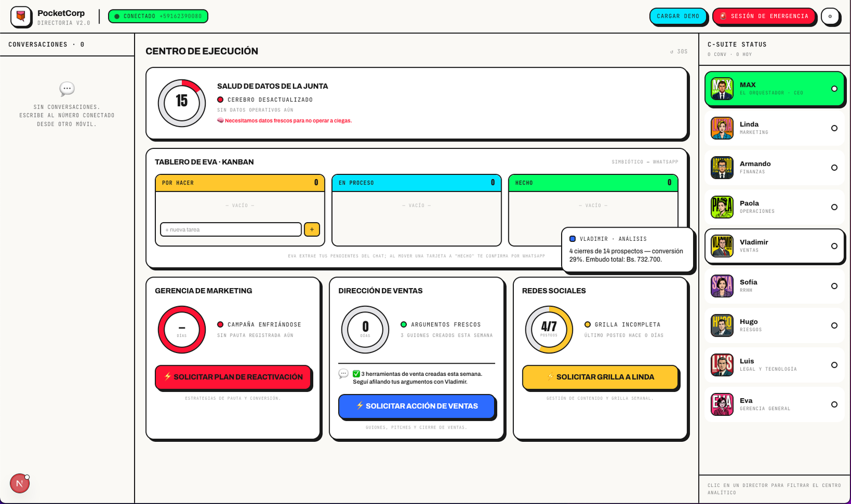The image size is (851, 504).
Task: Click the chat bubble icon in Dirección de Ventas
Action: coord(344,374)
